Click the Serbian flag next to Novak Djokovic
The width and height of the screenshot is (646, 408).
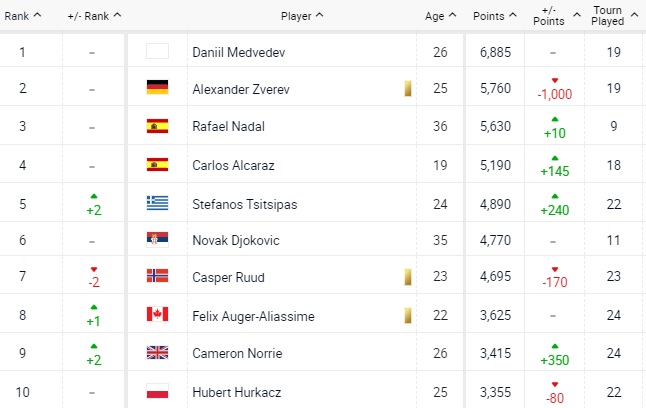[157, 239]
